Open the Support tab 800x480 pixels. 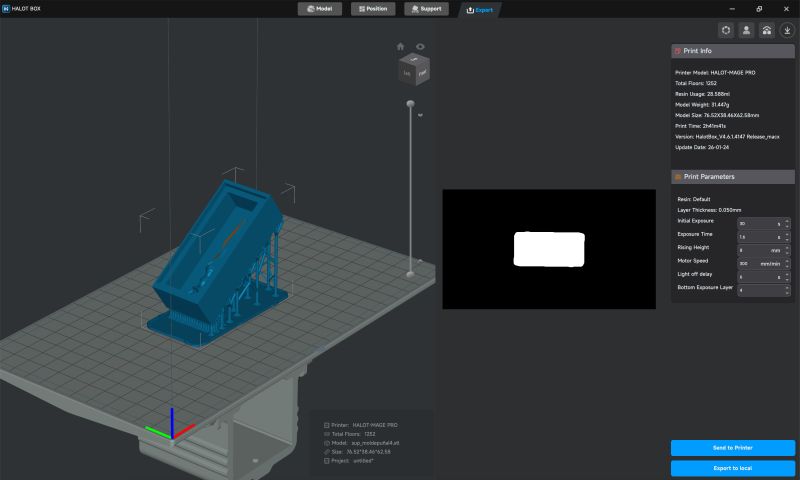pos(427,9)
